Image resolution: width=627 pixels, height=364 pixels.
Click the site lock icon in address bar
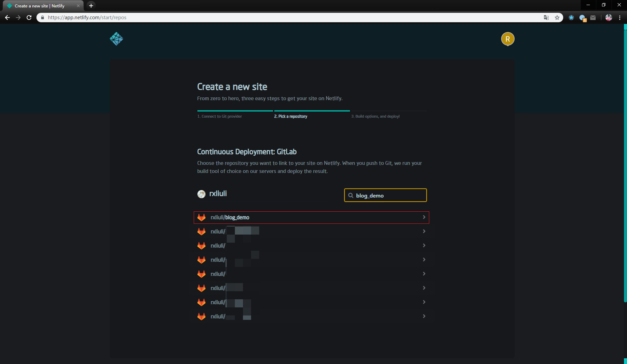click(42, 18)
